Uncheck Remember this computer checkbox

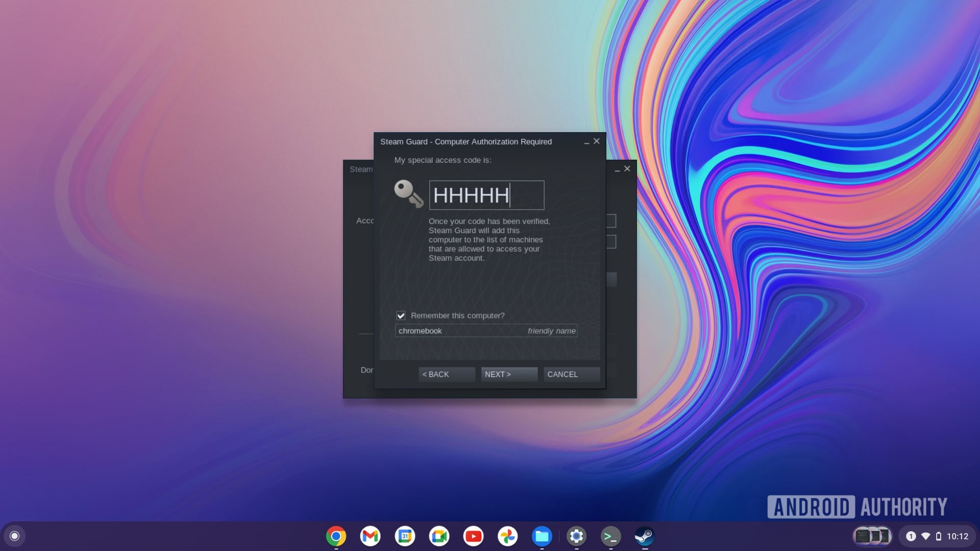tap(401, 316)
